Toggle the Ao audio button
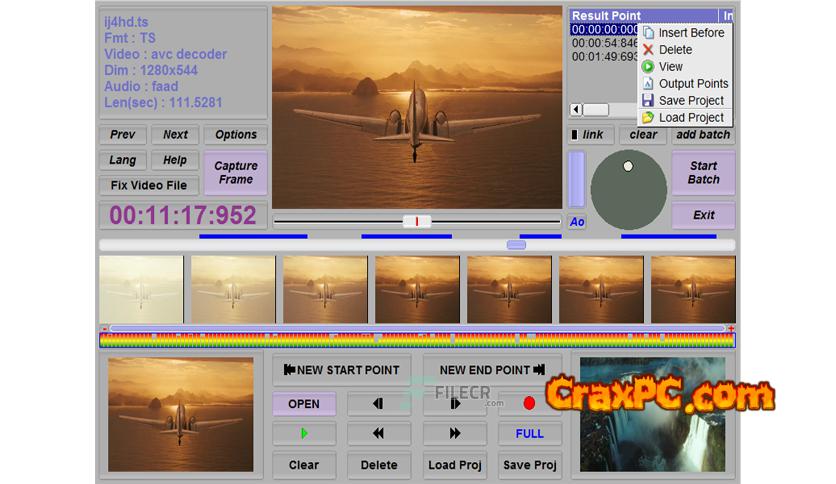 577,222
